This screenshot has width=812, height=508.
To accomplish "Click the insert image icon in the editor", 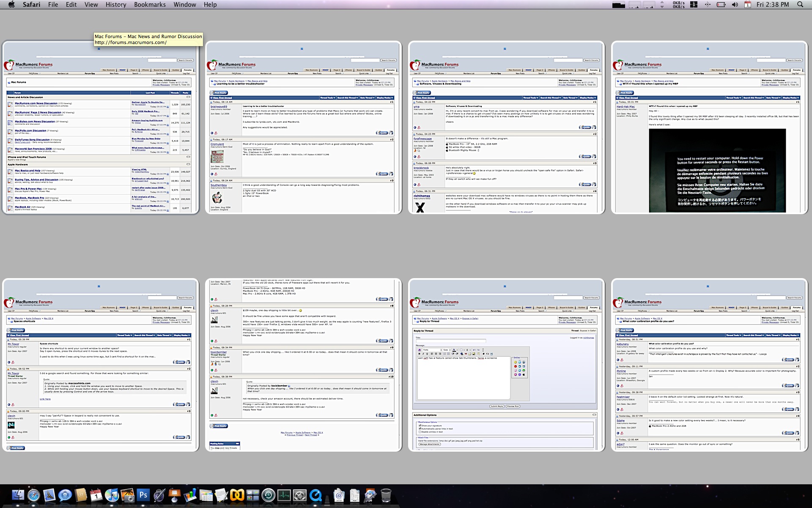I will [x=474, y=354].
